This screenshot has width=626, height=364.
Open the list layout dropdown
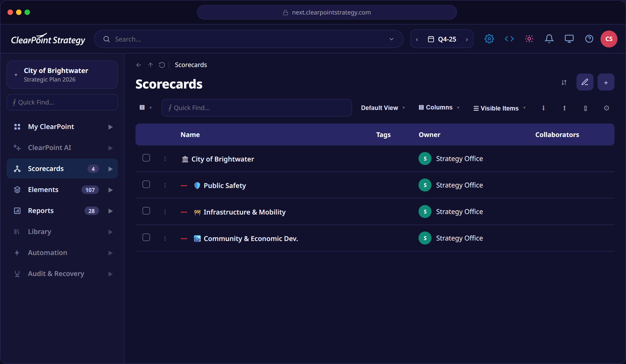(146, 108)
